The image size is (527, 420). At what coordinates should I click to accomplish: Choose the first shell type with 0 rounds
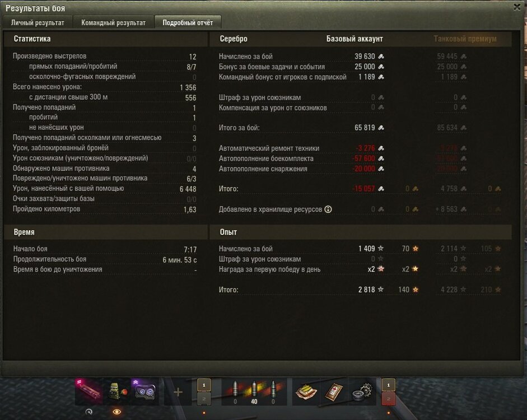pos(235,392)
